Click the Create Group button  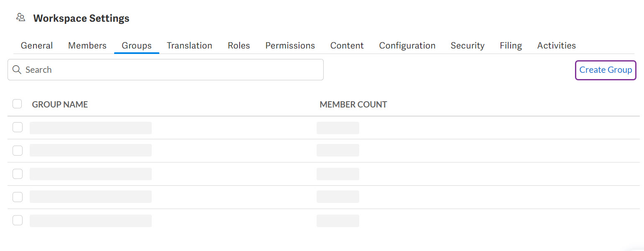[605, 70]
